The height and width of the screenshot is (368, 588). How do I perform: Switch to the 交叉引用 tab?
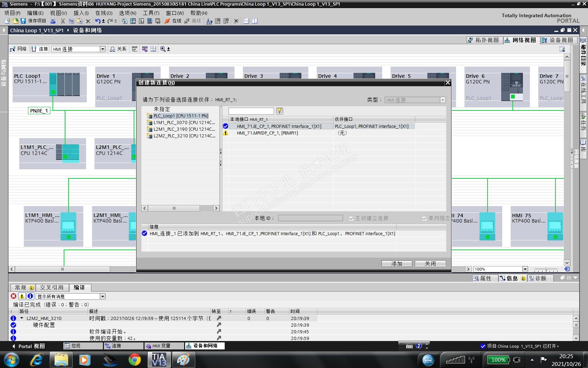click(x=52, y=288)
